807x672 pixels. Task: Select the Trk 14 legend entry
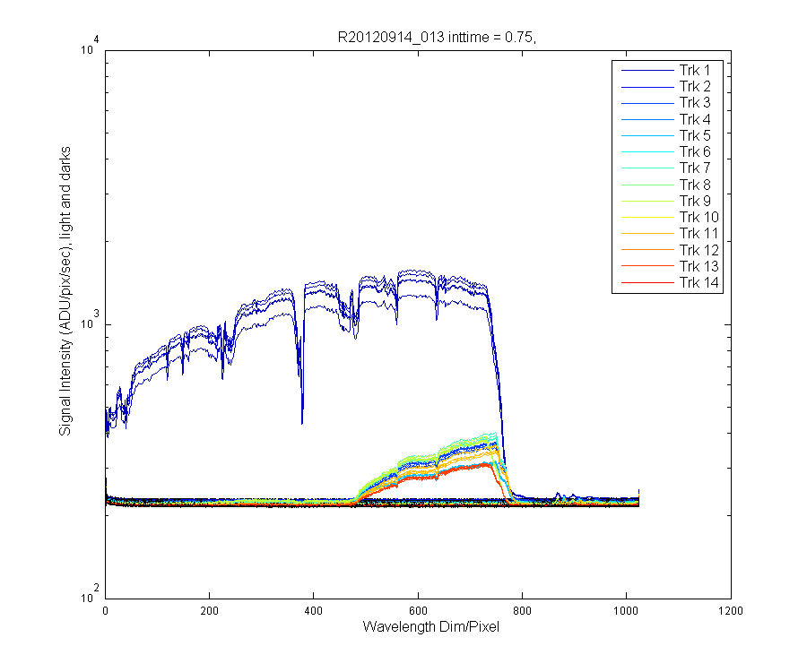click(x=670, y=282)
